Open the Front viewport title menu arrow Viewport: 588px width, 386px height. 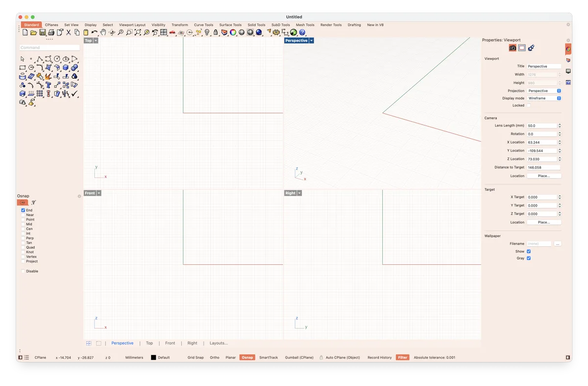coord(99,193)
